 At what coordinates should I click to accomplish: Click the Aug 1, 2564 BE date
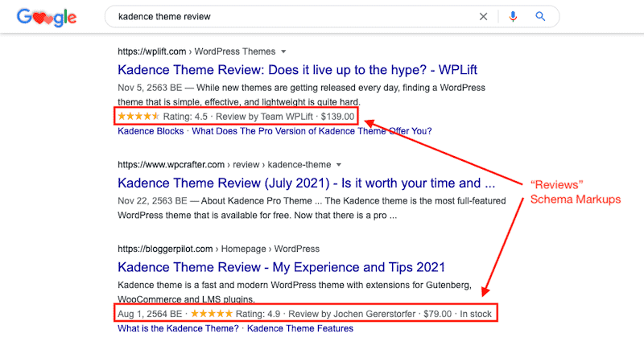pyautogui.click(x=150, y=314)
